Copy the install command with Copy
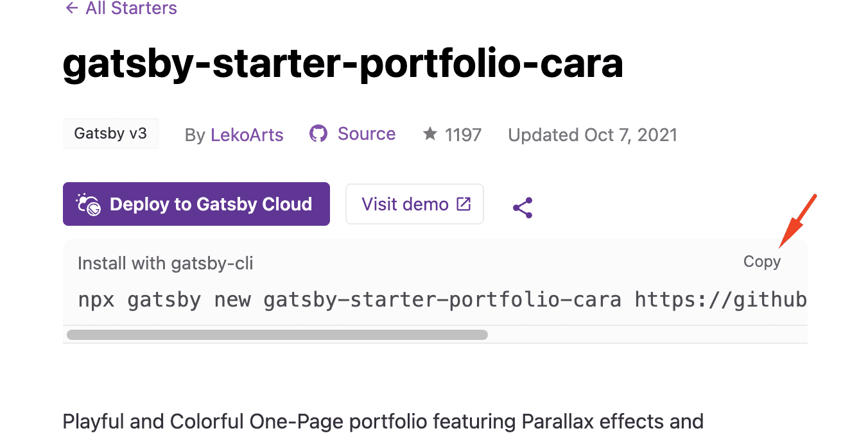The width and height of the screenshot is (868, 440). click(x=761, y=262)
